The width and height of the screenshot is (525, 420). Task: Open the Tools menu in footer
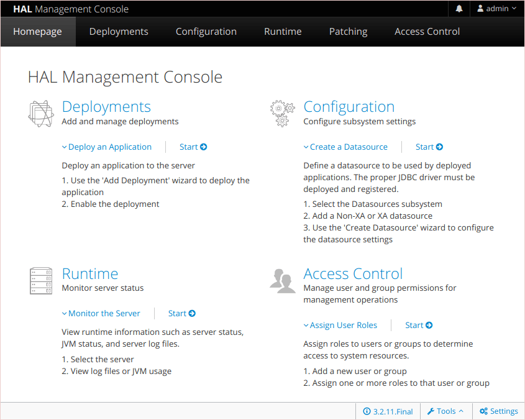[445, 411]
